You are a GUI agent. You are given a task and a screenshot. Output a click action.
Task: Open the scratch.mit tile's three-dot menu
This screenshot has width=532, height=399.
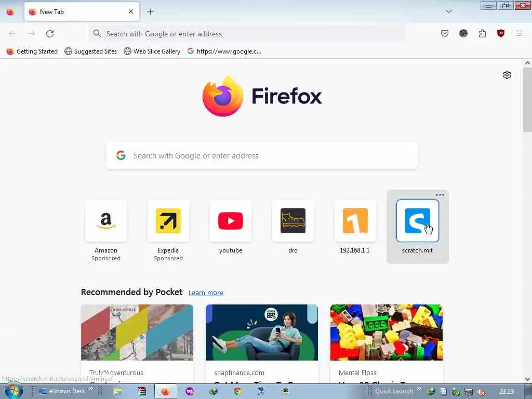click(x=440, y=195)
